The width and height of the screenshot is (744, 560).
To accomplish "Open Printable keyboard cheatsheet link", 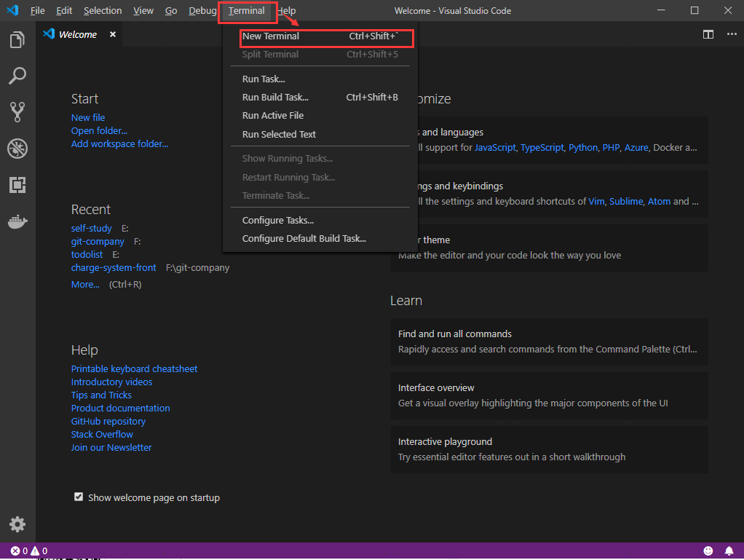I will pos(134,368).
